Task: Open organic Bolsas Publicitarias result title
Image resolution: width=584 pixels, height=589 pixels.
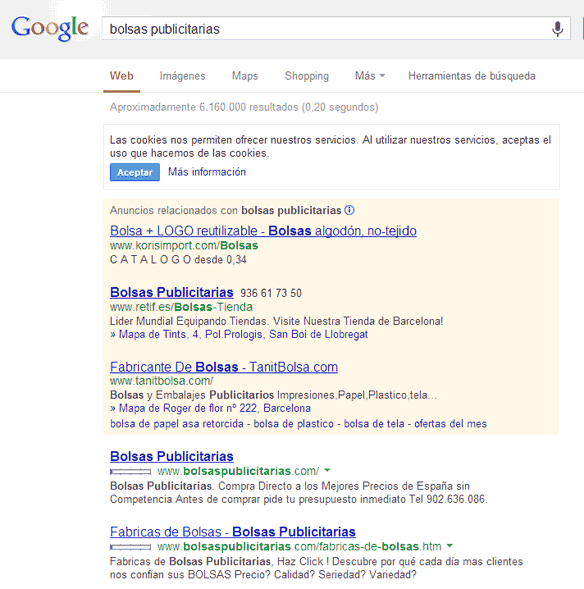Action: pyautogui.click(x=172, y=456)
